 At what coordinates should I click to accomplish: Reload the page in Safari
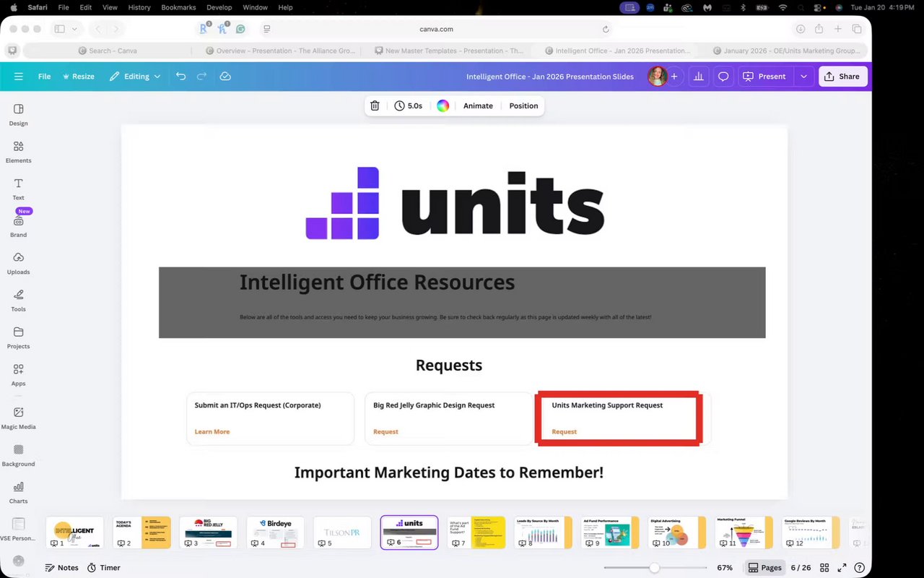(606, 30)
